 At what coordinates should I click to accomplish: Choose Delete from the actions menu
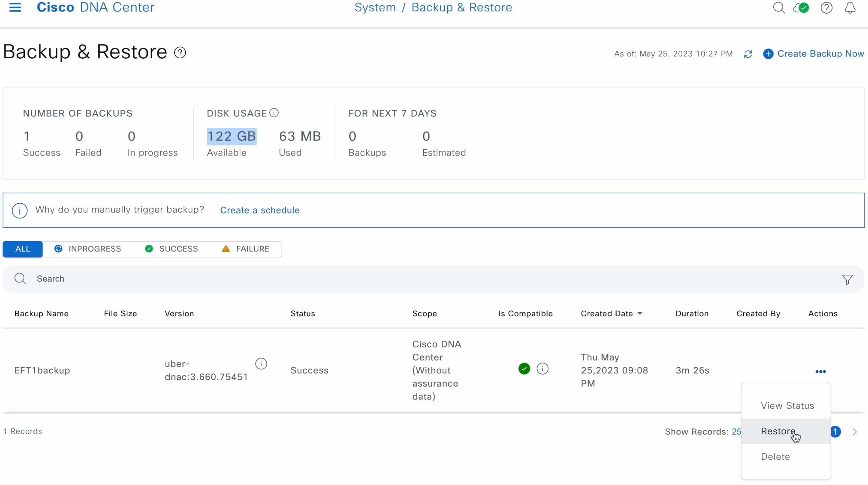786,457
